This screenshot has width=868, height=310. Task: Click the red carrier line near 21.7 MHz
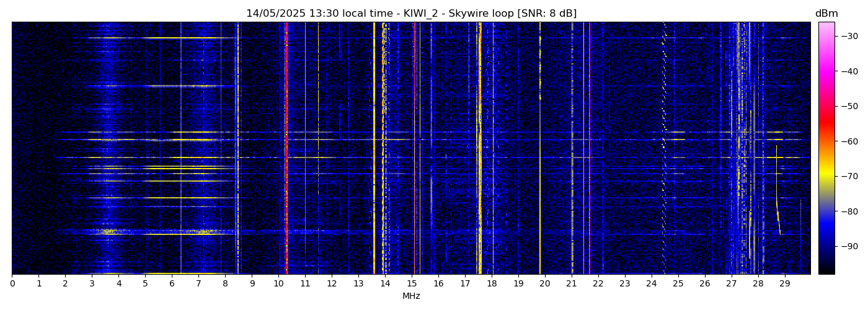coord(589,148)
